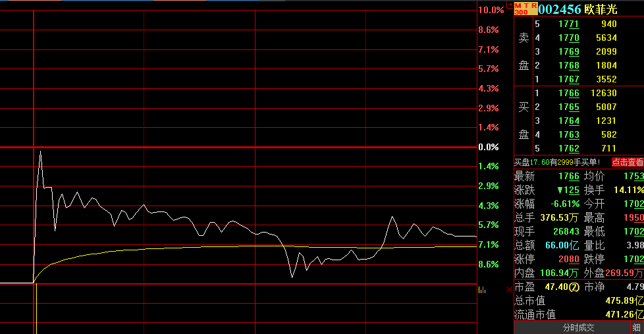This screenshot has width=644, height=334.
Task: Click the buy-1 volume 12630
Action: (x=604, y=94)
